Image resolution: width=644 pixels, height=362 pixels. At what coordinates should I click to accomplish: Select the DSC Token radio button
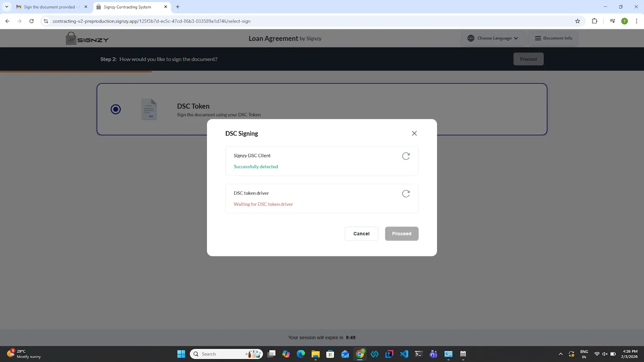(x=116, y=109)
